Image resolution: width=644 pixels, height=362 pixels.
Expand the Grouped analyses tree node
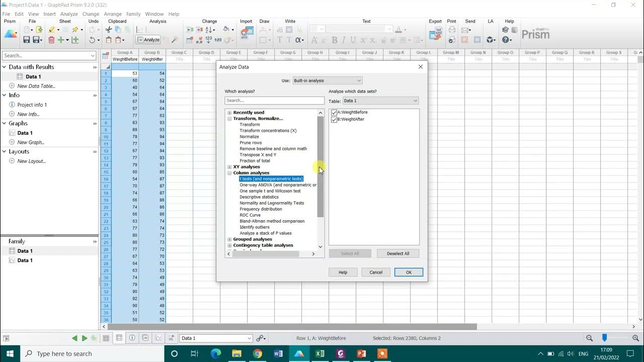click(x=229, y=239)
